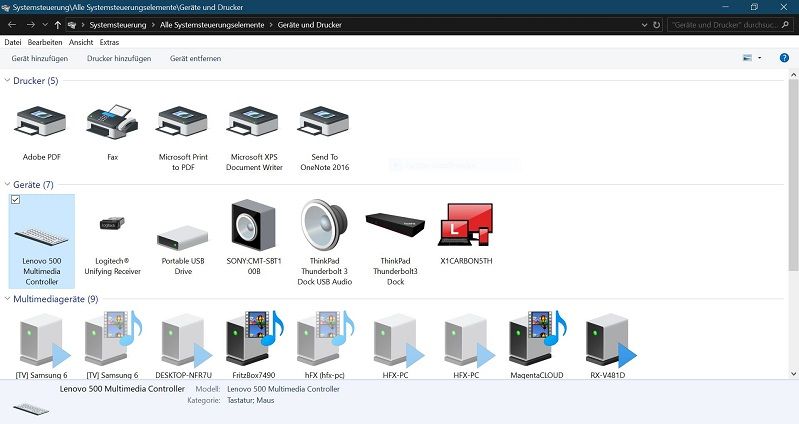Viewport: 799px width, 424px height.
Task: Click the scrollbar up arrow
Action: point(793,75)
